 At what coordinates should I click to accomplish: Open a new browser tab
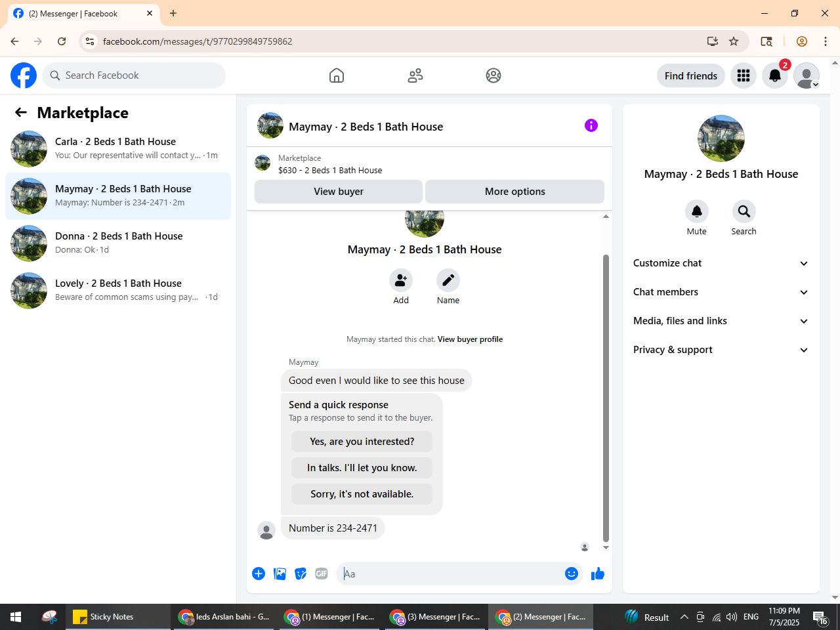coord(173,13)
